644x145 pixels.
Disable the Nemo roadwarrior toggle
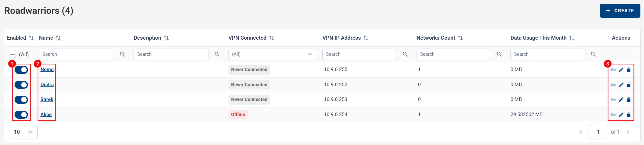[21, 70]
